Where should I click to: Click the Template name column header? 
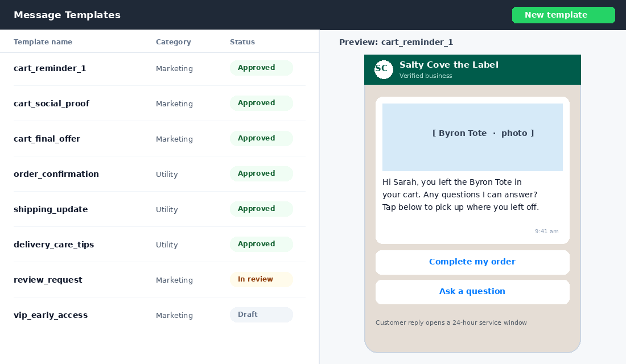point(43,42)
